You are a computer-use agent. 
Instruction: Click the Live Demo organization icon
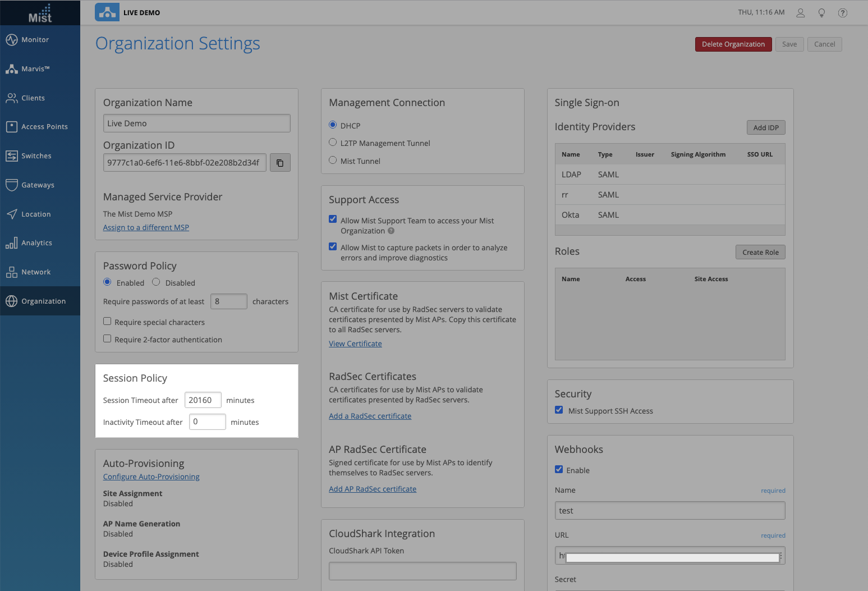point(107,12)
